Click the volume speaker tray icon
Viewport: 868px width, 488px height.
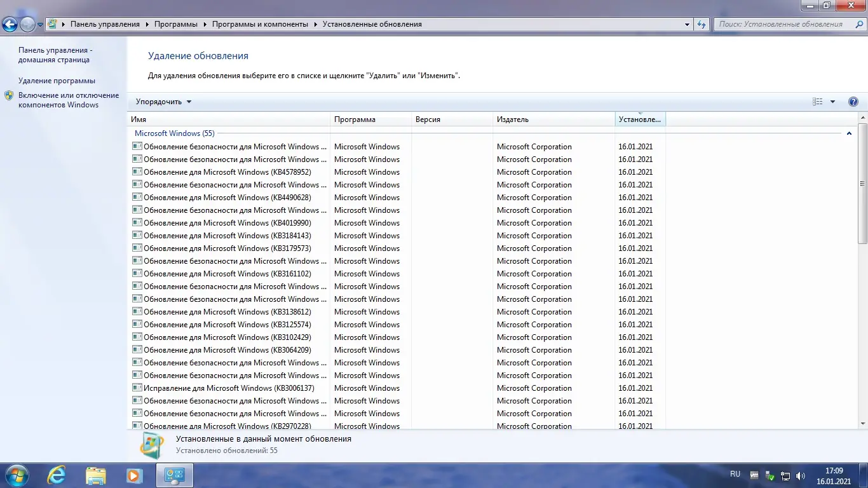(x=801, y=475)
